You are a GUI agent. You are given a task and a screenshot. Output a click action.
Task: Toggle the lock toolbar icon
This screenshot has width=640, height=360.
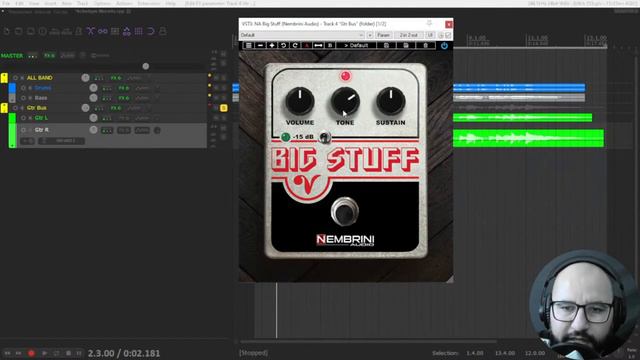[163, 31]
